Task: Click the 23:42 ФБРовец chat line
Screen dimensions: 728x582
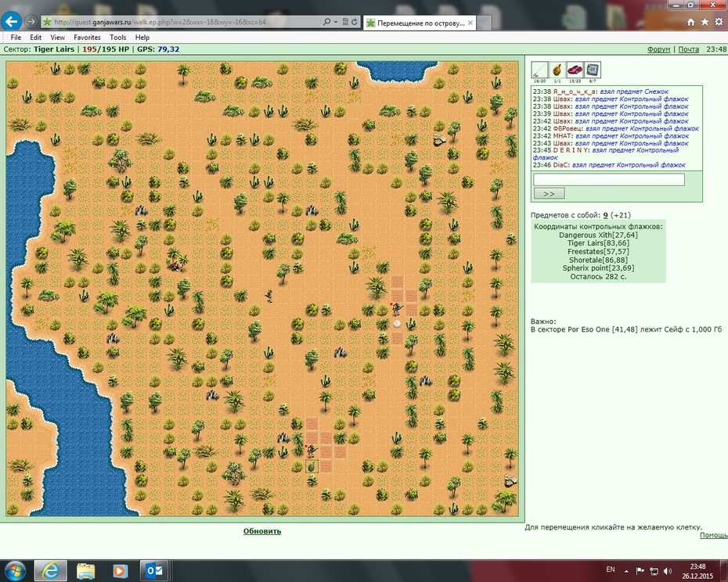Action: (615, 128)
